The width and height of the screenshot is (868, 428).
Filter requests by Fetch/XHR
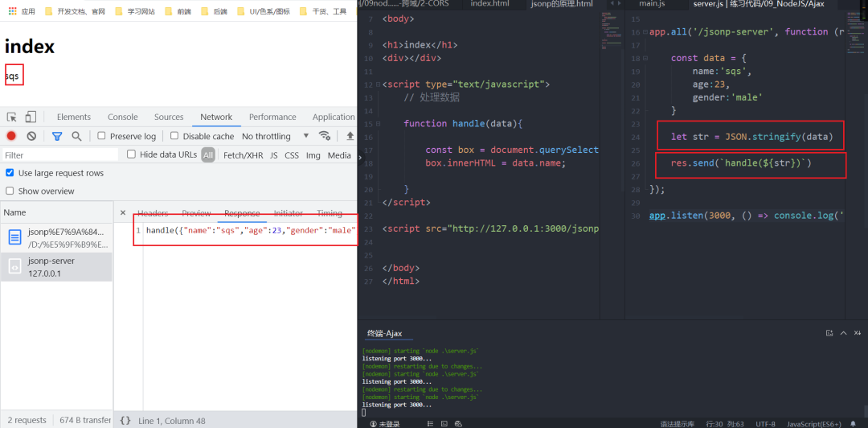coord(243,155)
